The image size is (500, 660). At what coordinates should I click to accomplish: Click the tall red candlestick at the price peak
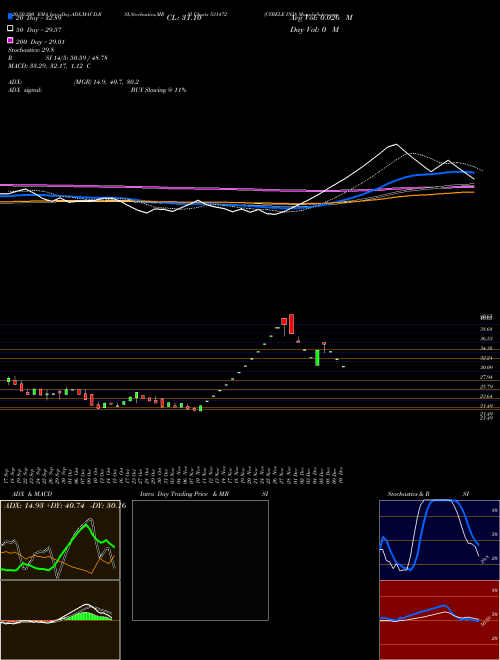point(291,324)
